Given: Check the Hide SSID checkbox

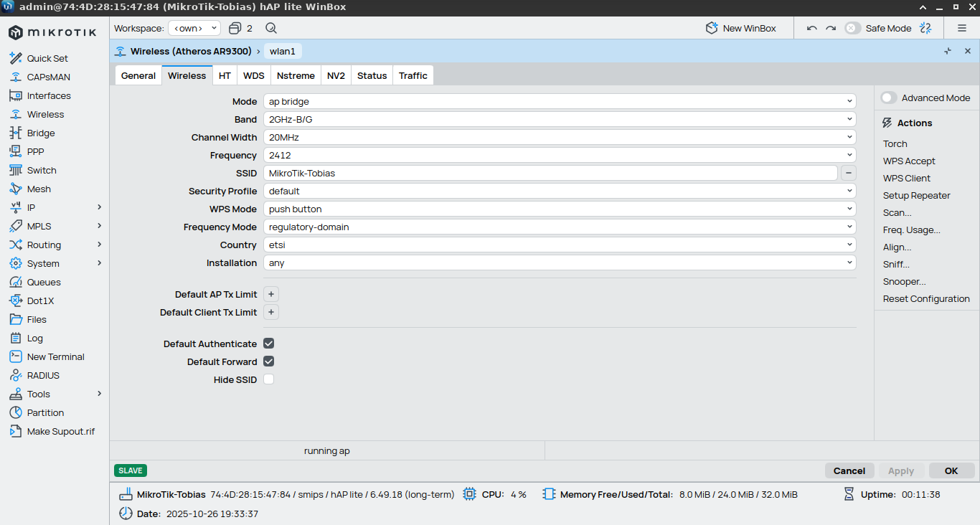Looking at the screenshot, I should tap(269, 379).
